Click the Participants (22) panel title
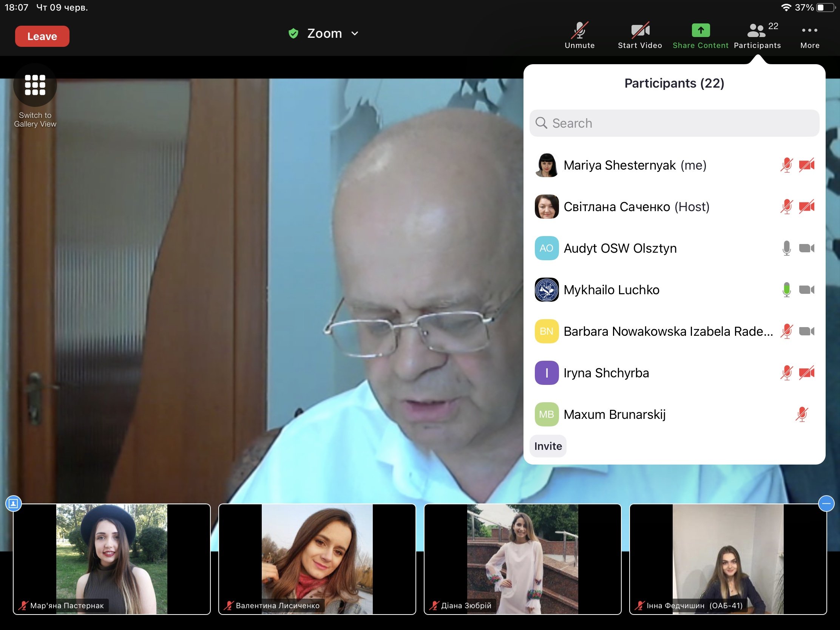The image size is (840, 630). point(674,83)
